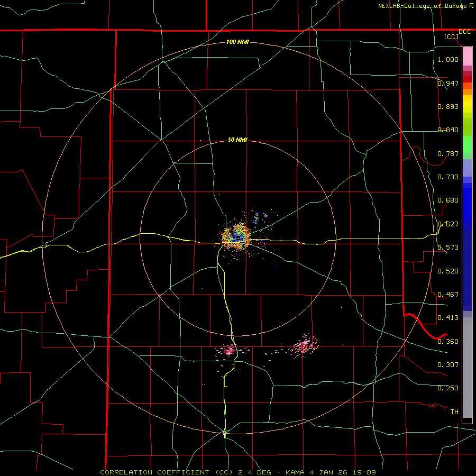Click the 100 NMI range ring label
Screen dimensions: 476x476
click(x=237, y=42)
